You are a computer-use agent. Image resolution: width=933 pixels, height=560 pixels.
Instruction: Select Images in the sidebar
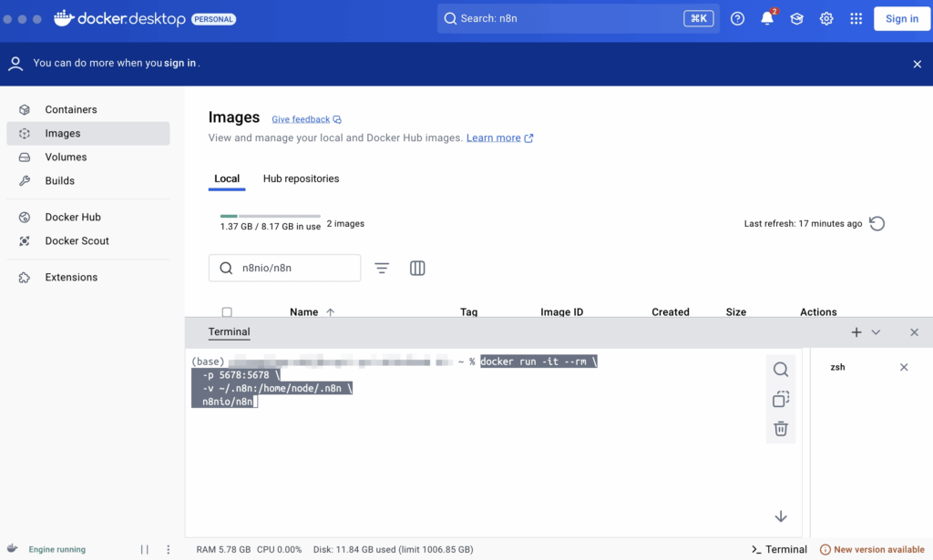point(88,133)
